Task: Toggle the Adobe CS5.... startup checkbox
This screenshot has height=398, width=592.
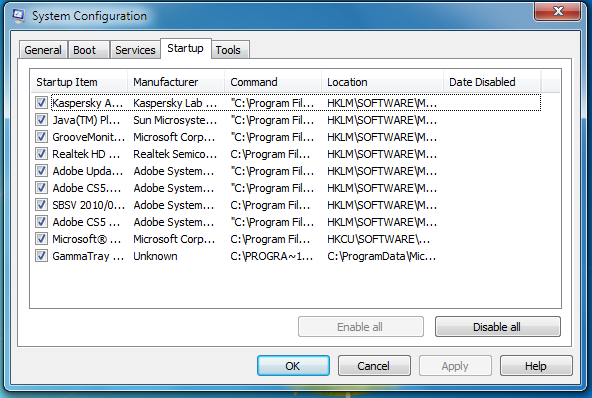Action: pyautogui.click(x=41, y=188)
